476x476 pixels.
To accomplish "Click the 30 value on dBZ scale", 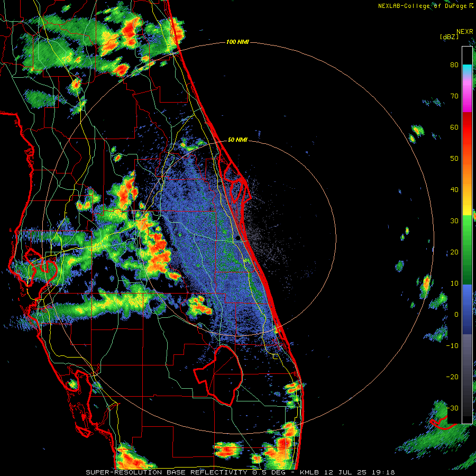I will pos(454,221).
